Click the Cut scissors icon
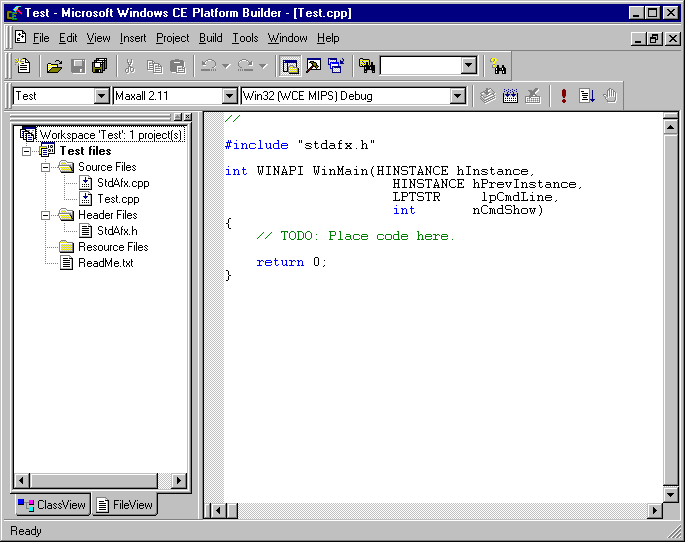This screenshot has height=542, width=685. [130, 66]
